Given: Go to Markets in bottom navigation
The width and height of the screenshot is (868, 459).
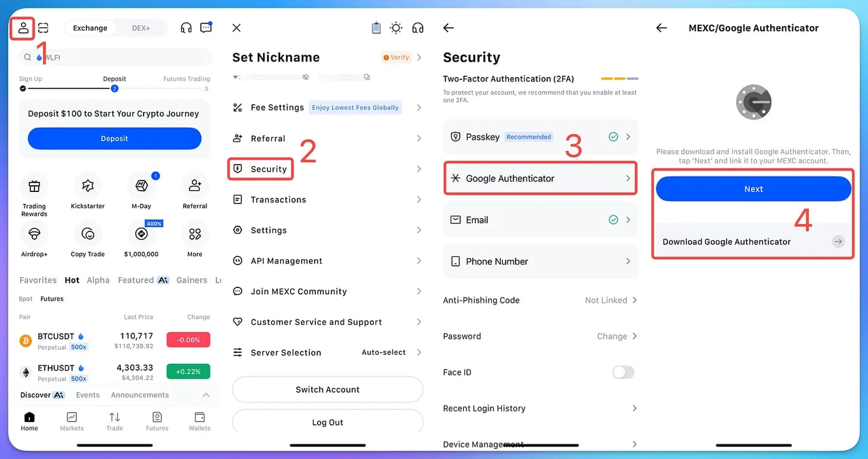Looking at the screenshot, I should 72,421.
